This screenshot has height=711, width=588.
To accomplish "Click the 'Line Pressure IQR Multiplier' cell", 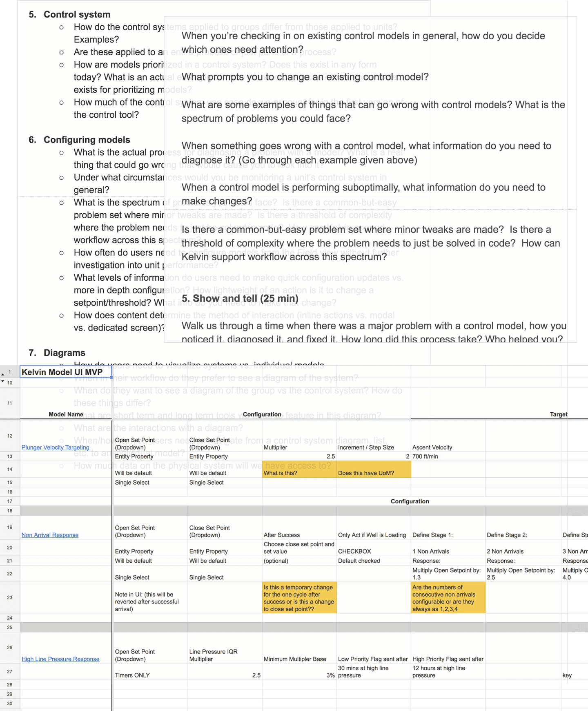I will (225, 648).
